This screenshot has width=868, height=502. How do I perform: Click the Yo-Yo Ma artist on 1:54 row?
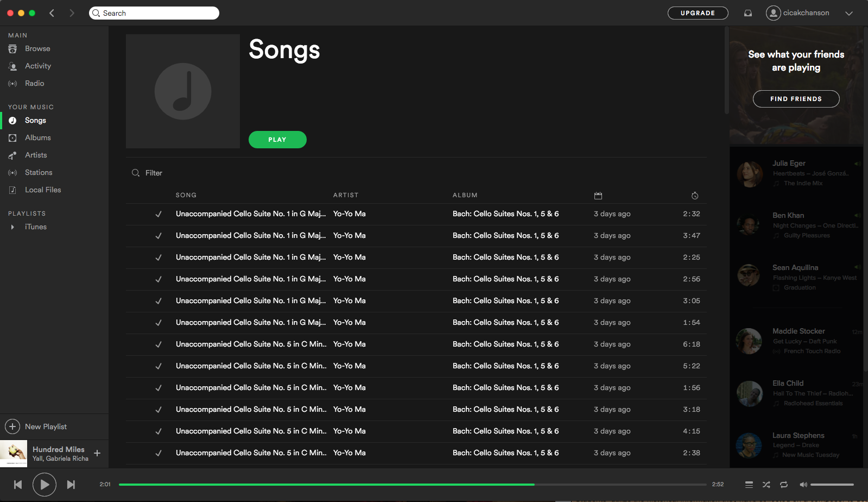coord(350,323)
